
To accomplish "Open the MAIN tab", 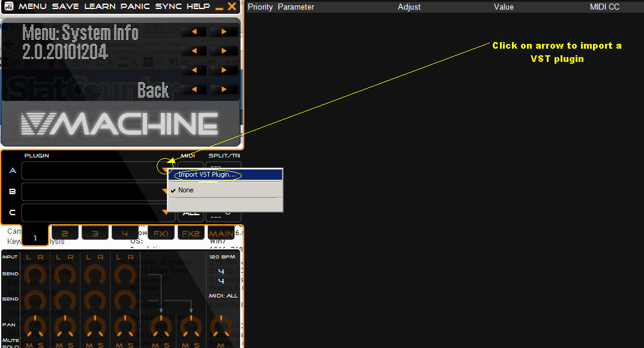I will [x=221, y=233].
